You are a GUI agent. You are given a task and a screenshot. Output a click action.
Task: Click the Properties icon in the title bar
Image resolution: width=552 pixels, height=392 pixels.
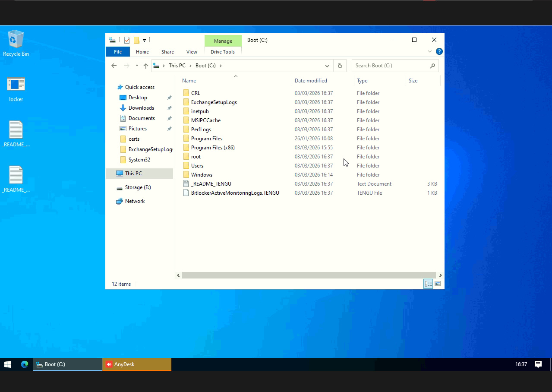tap(127, 40)
